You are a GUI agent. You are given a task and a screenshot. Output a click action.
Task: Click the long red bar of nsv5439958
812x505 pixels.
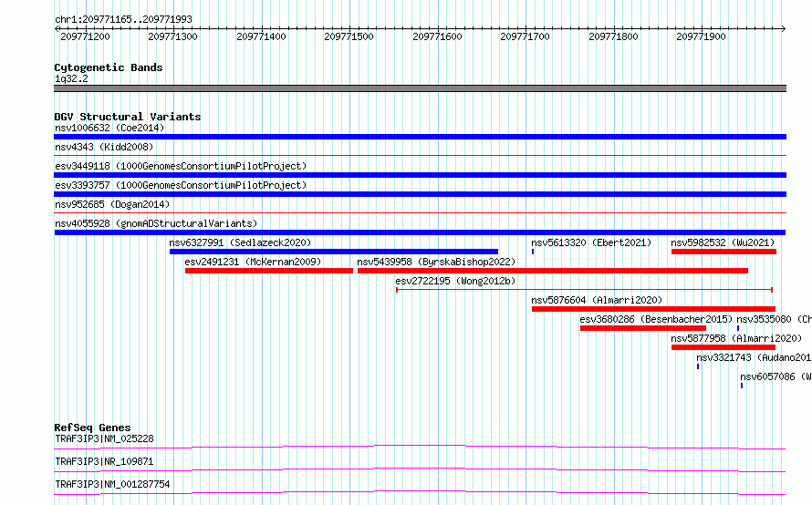pyautogui.click(x=553, y=271)
